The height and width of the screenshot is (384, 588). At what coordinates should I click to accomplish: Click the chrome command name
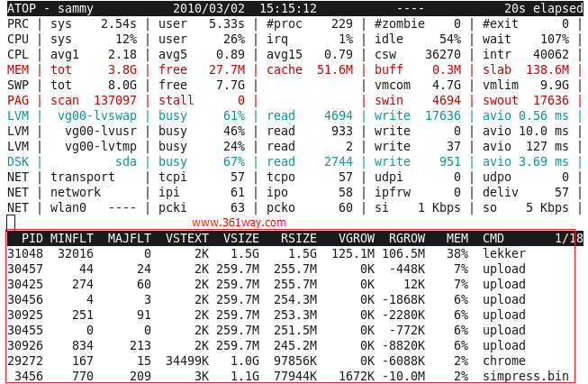504,361
